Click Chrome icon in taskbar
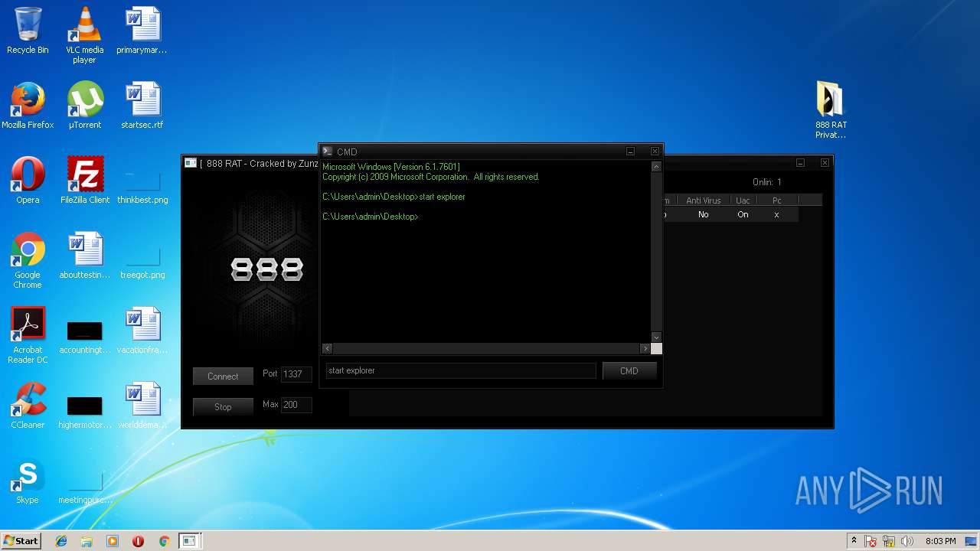The image size is (980, 551). (x=164, y=541)
